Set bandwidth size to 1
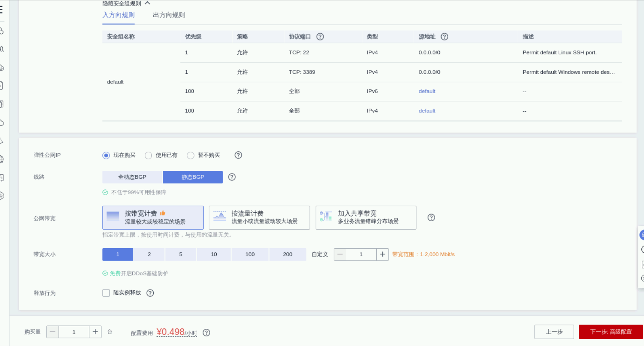Screen dimensions: 644x346 pos(118,254)
